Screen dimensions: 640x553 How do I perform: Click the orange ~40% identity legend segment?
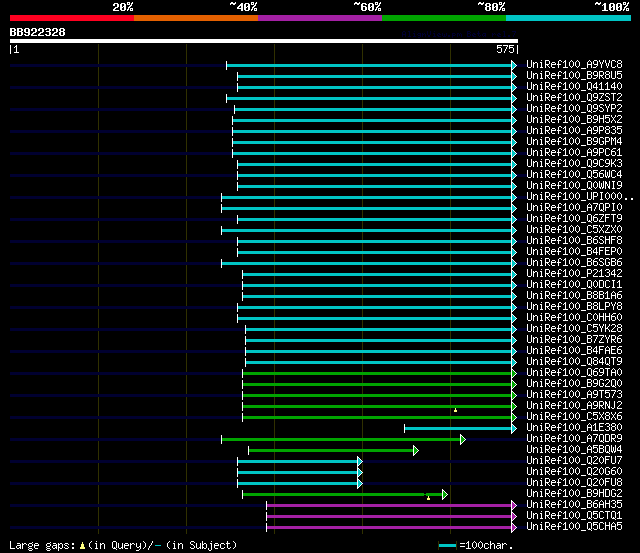point(196,18)
